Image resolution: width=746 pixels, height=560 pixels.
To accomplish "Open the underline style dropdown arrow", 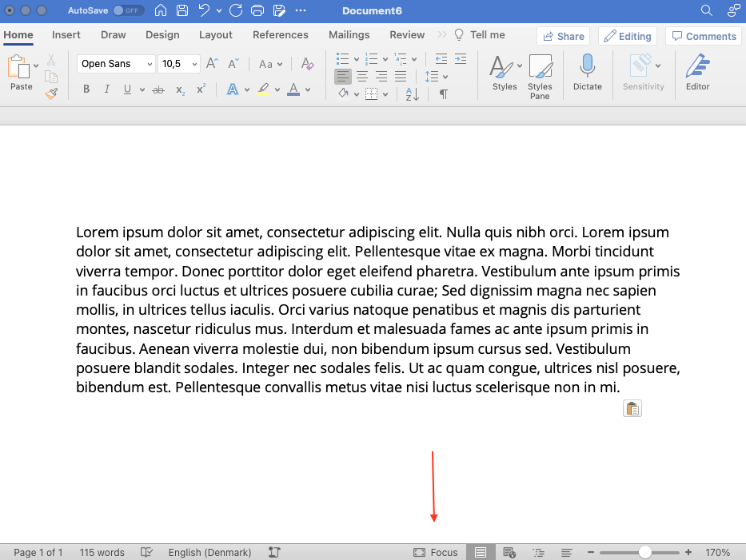I will [x=142, y=89].
